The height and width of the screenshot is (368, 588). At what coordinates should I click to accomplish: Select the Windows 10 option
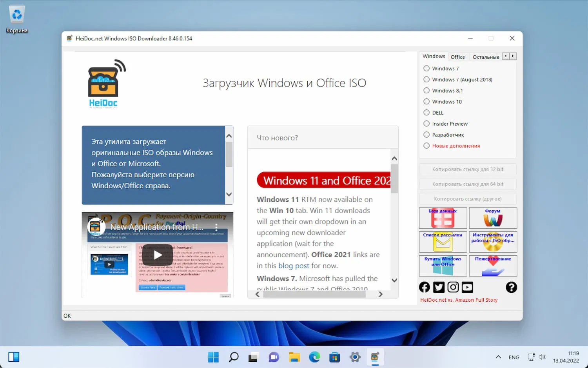426,101
